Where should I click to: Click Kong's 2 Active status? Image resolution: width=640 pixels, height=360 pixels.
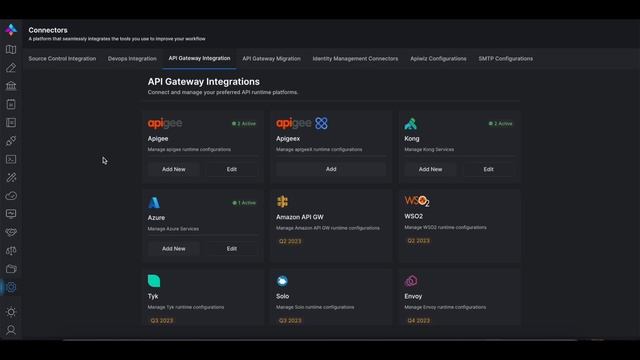(500, 123)
